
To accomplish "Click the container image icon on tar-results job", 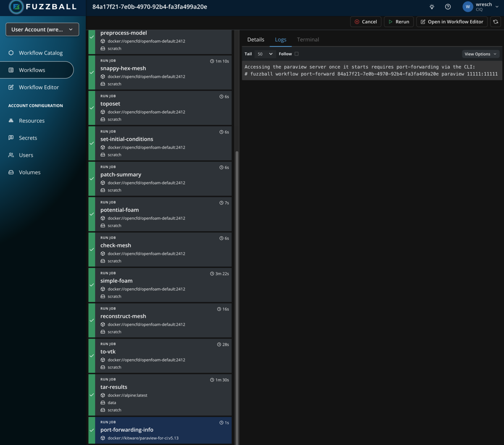I will point(102,395).
